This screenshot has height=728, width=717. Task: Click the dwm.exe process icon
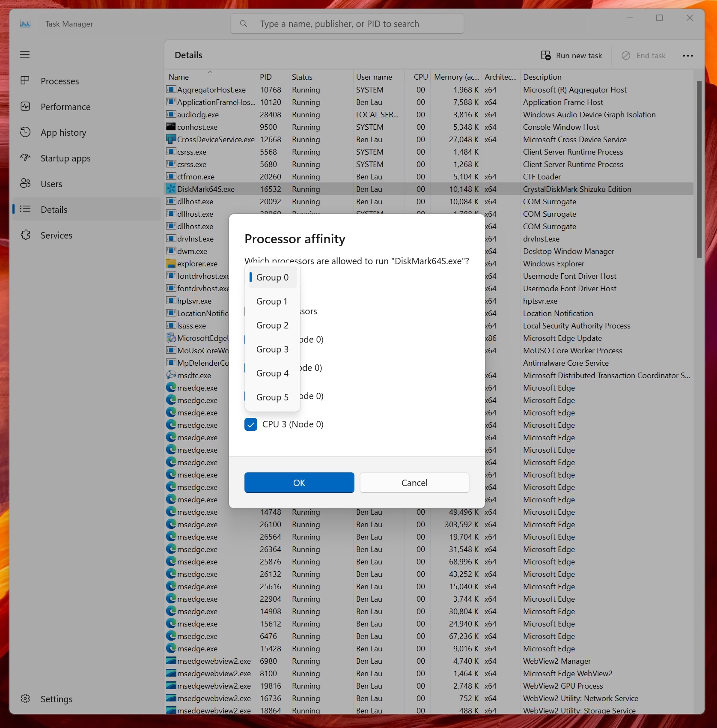[171, 251]
